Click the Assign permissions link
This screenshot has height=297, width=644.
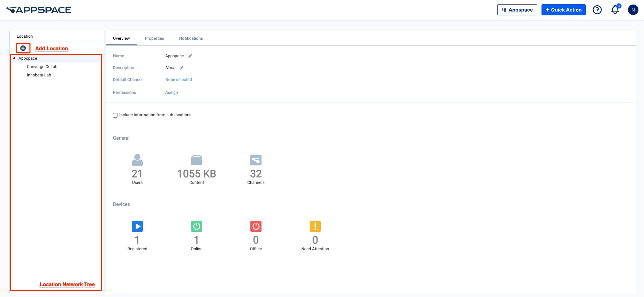pyautogui.click(x=172, y=92)
